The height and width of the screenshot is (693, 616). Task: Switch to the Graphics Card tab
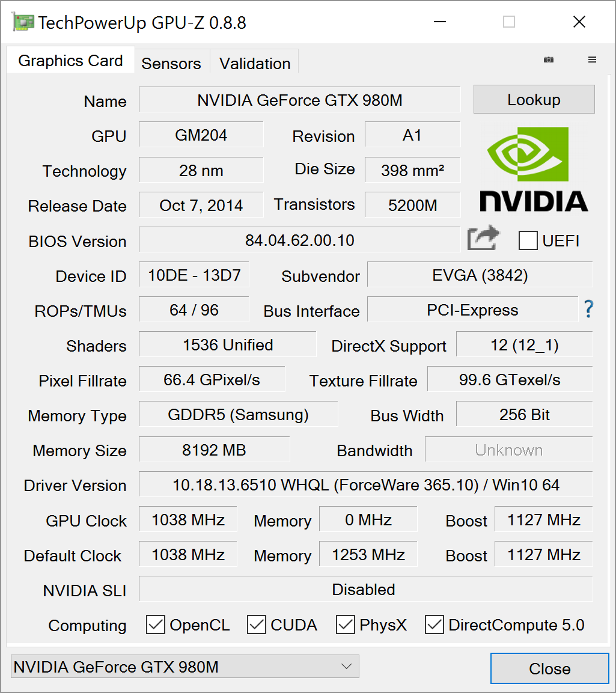(x=71, y=60)
